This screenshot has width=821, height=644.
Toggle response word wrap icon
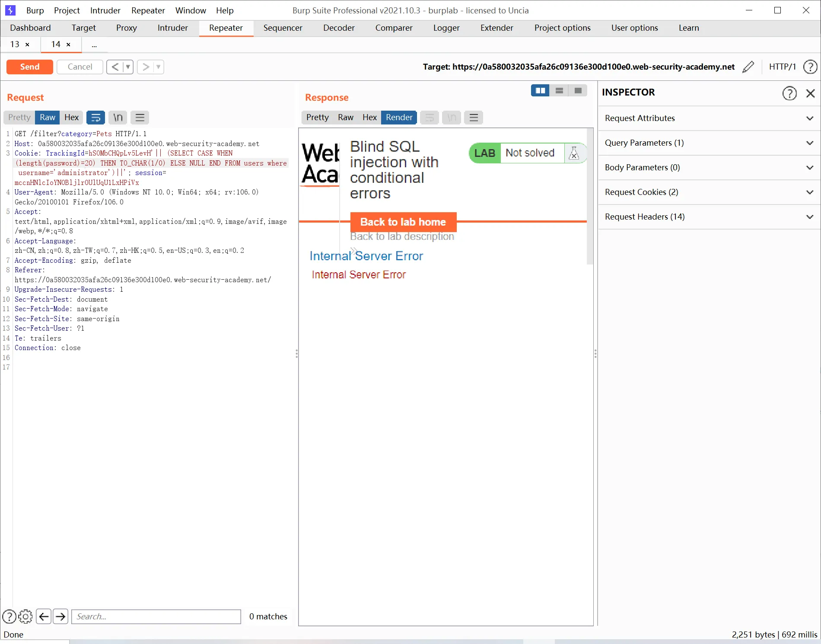[430, 117]
